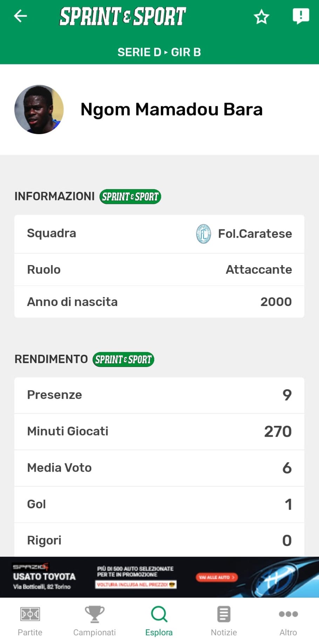
Task: Tap the Fol.Caratese team crest
Action: point(203,234)
